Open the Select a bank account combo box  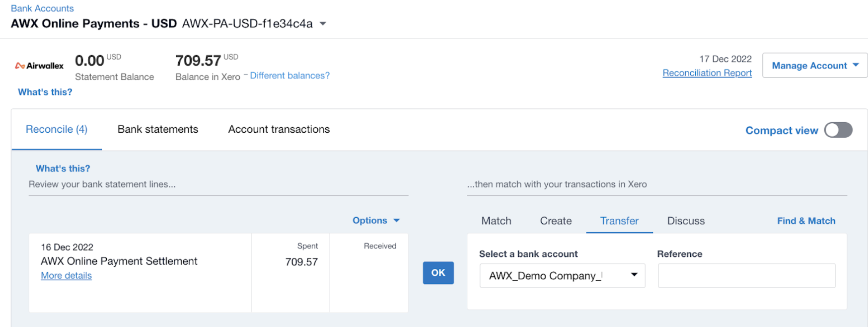(x=562, y=276)
